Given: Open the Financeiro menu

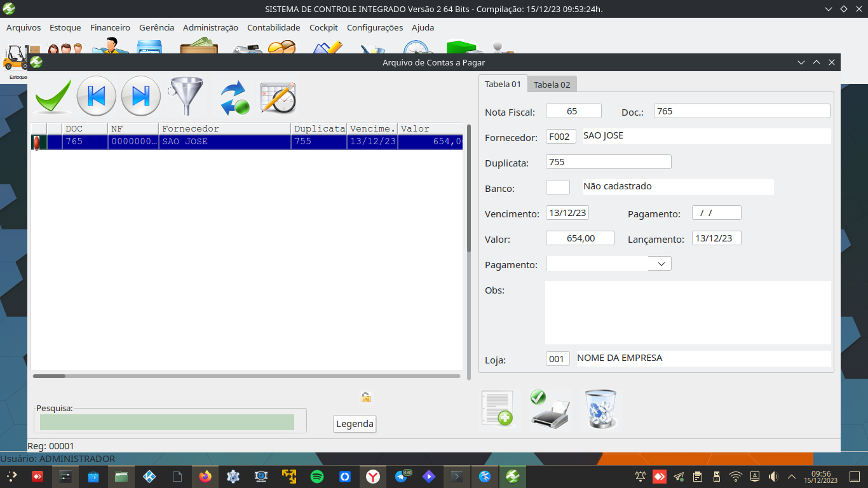Looking at the screenshot, I should pyautogui.click(x=110, y=27).
